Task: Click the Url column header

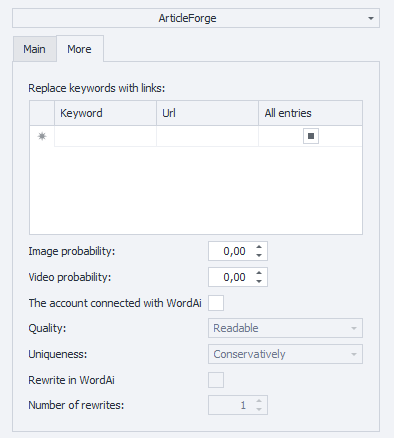Action: [207, 113]
